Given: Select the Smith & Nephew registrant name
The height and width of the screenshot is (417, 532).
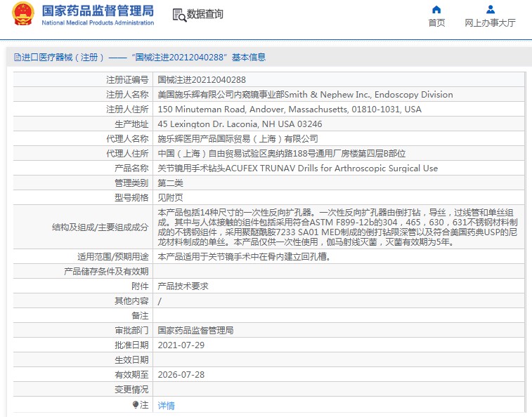Looking at the screenshot, I should pyautogui.click(x=306, y=95).
